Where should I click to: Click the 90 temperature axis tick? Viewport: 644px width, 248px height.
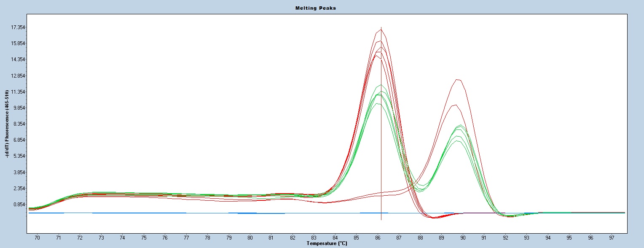pos(463,238)
